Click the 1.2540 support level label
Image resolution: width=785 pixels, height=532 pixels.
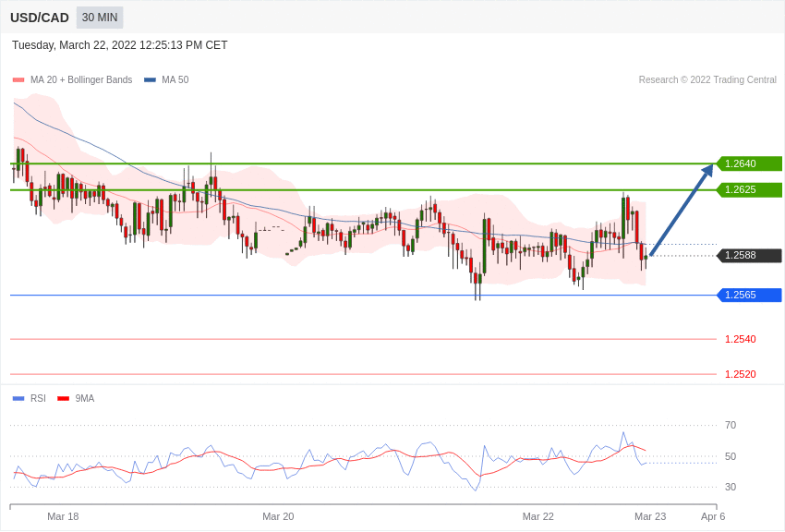point(741,339)
